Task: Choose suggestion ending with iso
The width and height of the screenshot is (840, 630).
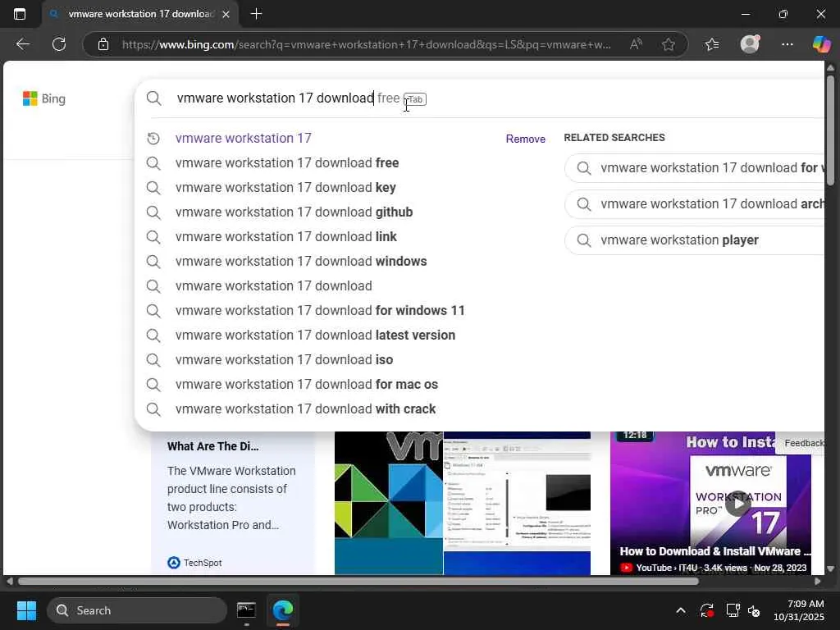Action: pos(284,360)
